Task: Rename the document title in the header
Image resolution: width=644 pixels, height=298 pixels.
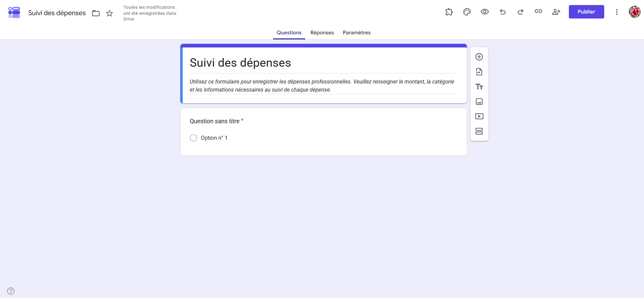Action: (57, 13)
